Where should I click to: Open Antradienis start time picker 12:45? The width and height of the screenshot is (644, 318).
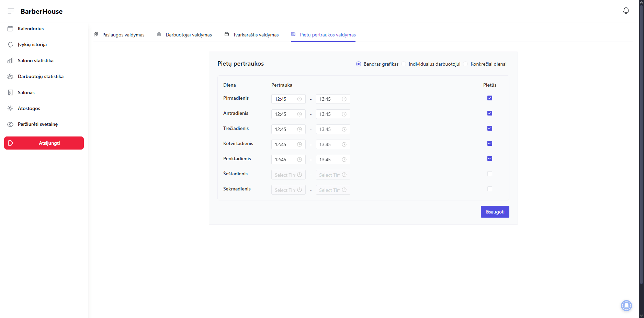(288, 114)
